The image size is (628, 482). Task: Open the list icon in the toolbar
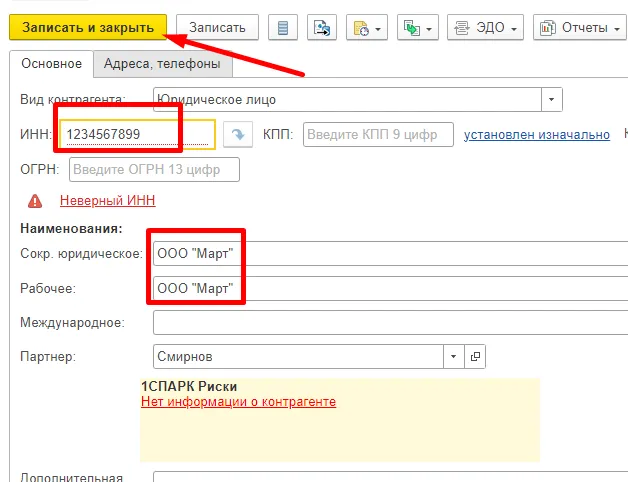pyautogui.click(x=283, y=27)
